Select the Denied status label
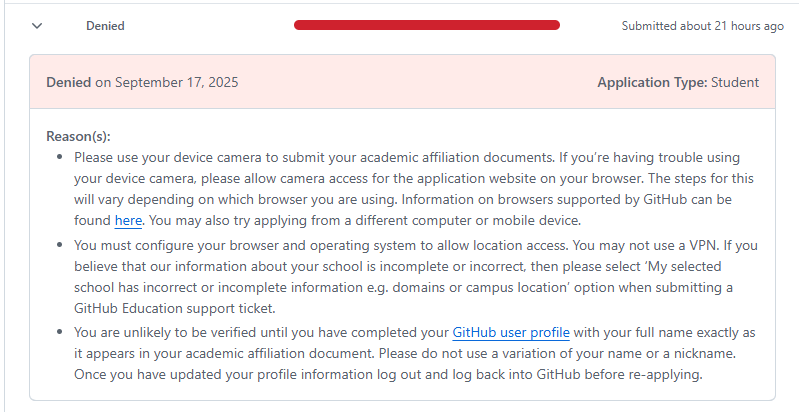This screenshot has height=412, width=799. [x=105, y=26]
